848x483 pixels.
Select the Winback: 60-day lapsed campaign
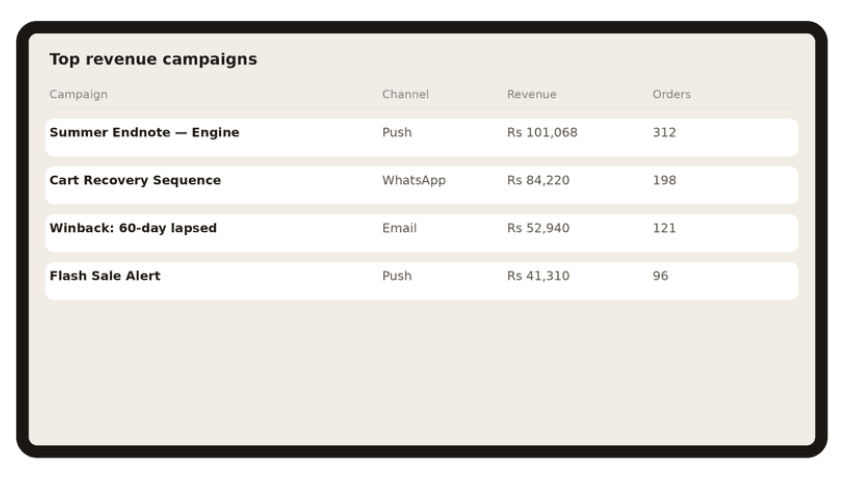click(x=421, y=233)
